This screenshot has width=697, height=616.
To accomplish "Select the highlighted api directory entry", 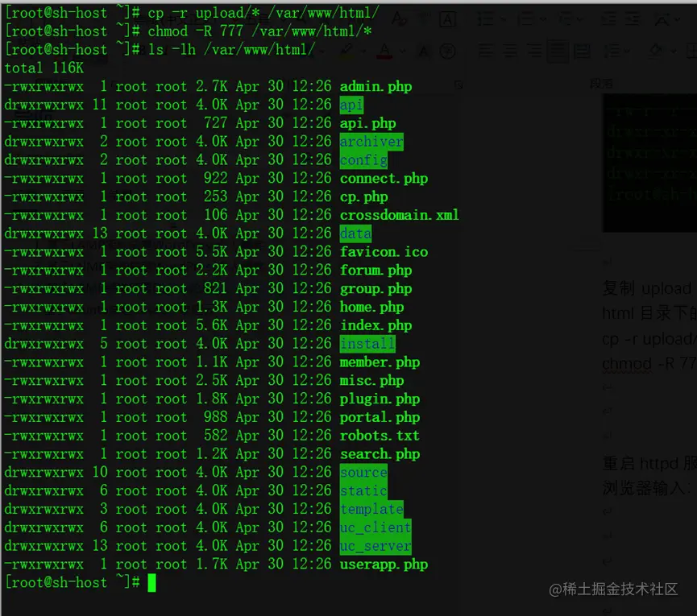I will pos(351,105).
